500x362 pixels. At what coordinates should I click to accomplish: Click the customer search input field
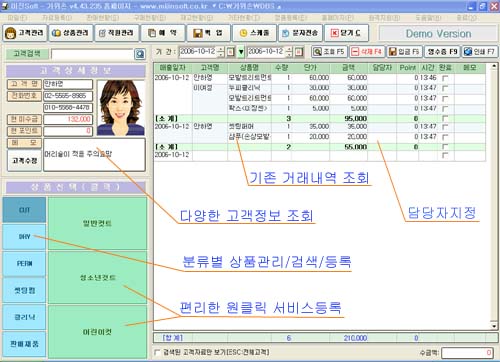tap(92, 54)
